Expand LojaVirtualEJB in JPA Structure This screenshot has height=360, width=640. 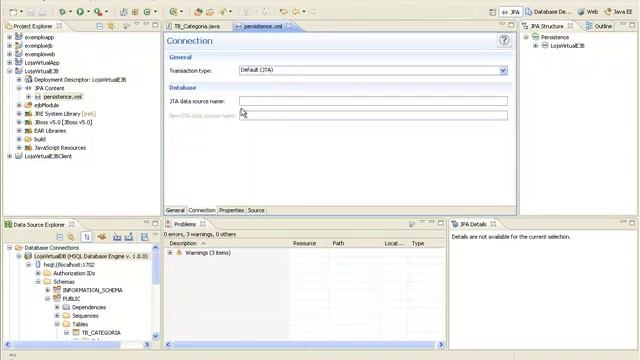[x=536, y=46]
